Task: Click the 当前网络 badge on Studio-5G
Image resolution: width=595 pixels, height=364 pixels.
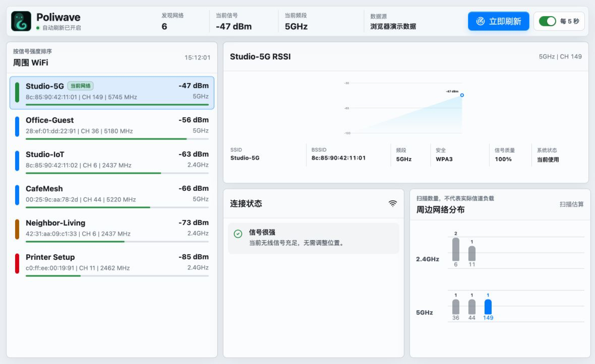Action: click(80, 86)
